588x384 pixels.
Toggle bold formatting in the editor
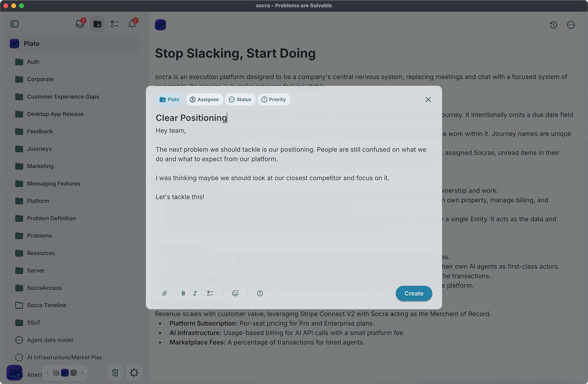click(183, 293)
